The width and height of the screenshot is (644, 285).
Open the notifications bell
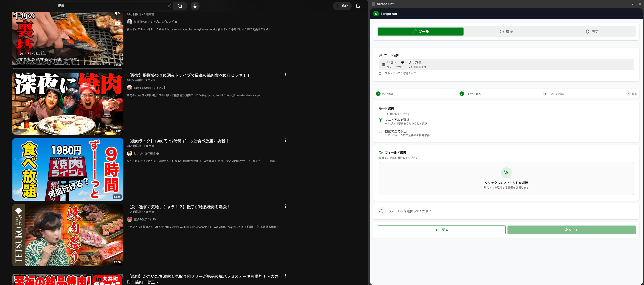[x=357, y=6]
